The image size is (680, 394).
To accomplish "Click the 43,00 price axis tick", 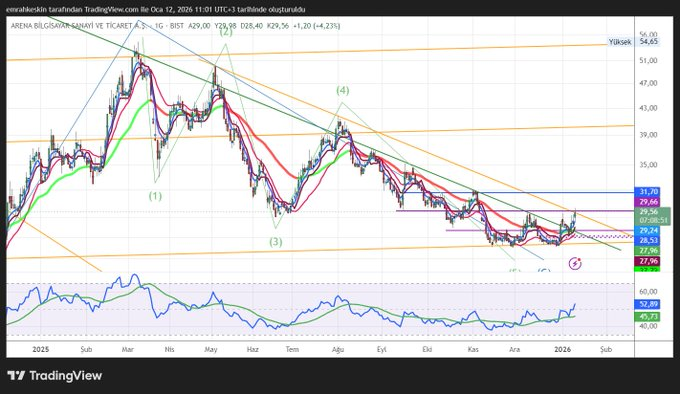I will click(x=648, y=108).
